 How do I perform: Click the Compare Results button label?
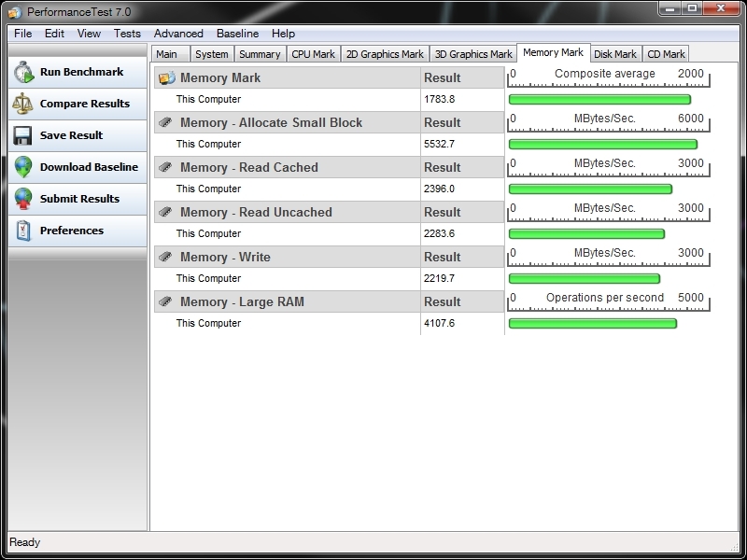click(85, 104)
